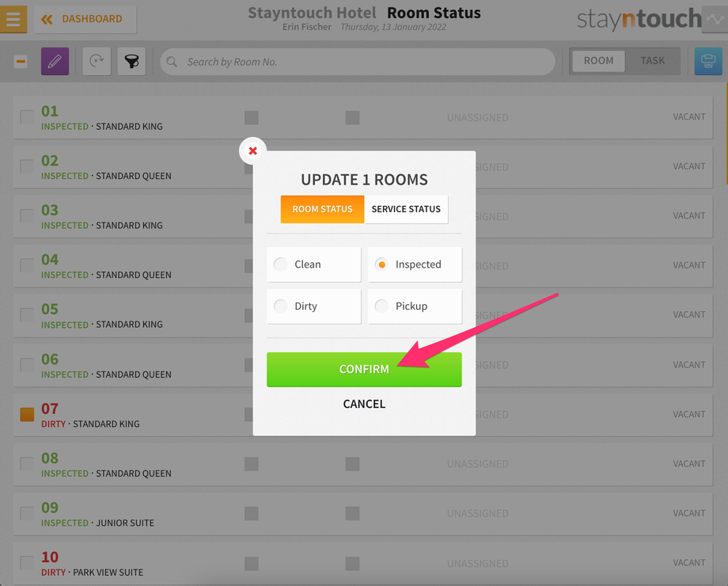Screen dimensions: 728x586
Task: Click the staff name Erin Fischer
Action: (x=307, y=27)
